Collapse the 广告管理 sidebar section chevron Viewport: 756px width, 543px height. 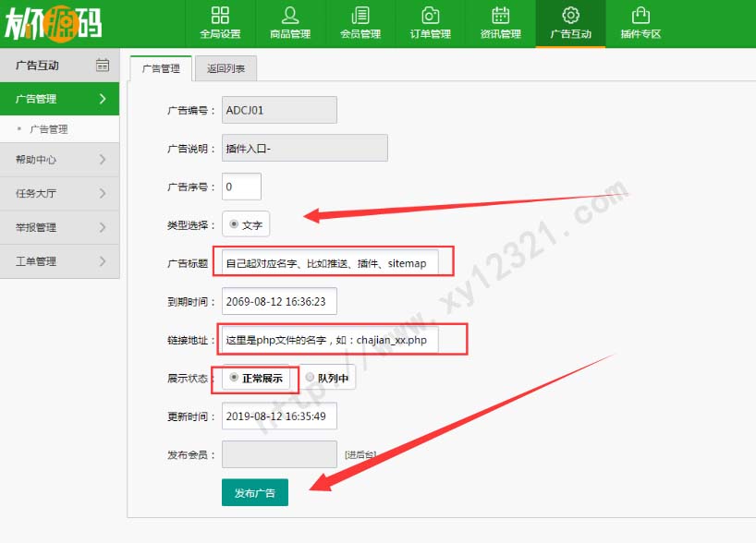[x=103, y=99]
